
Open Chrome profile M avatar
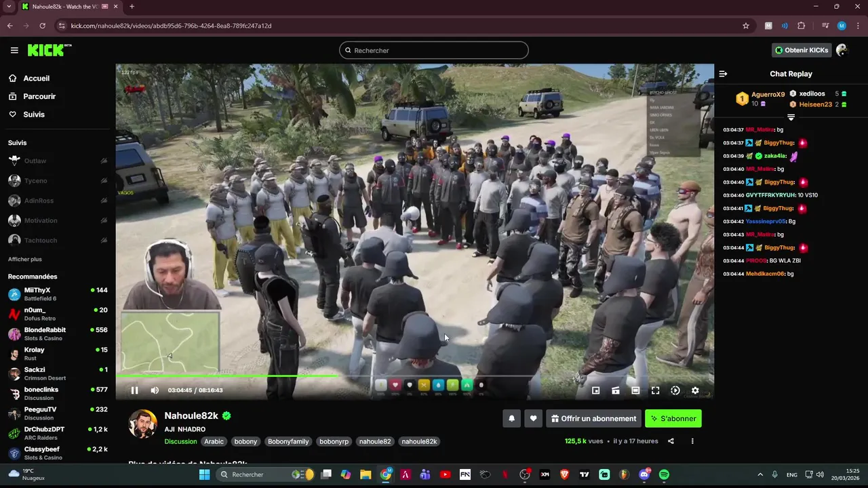pos(842,26)
